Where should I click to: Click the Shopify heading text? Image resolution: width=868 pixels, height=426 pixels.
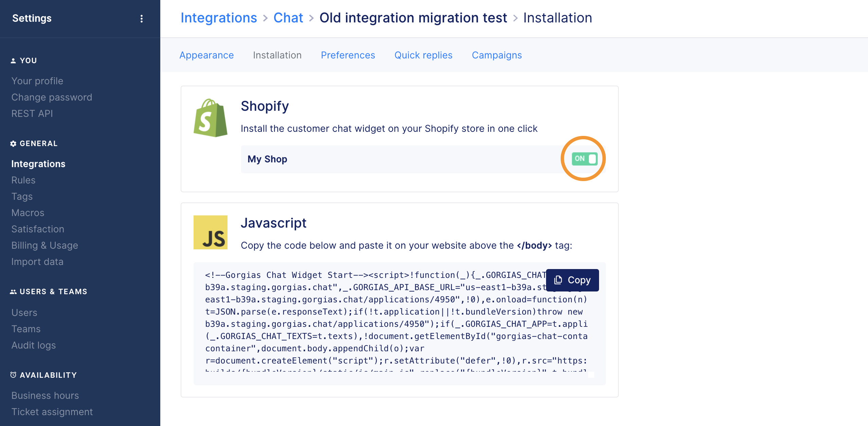tap(265, 106)
